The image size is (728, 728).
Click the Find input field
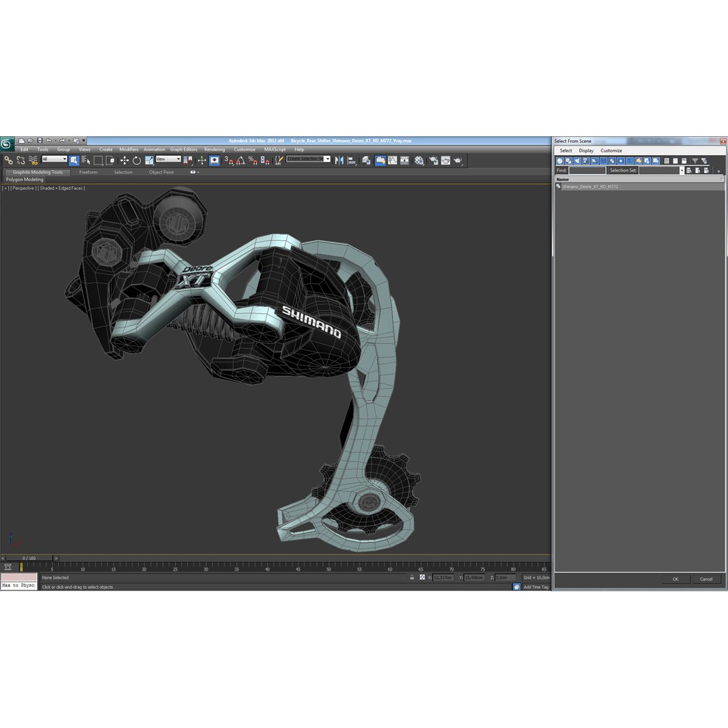click(x=587, y=171)
